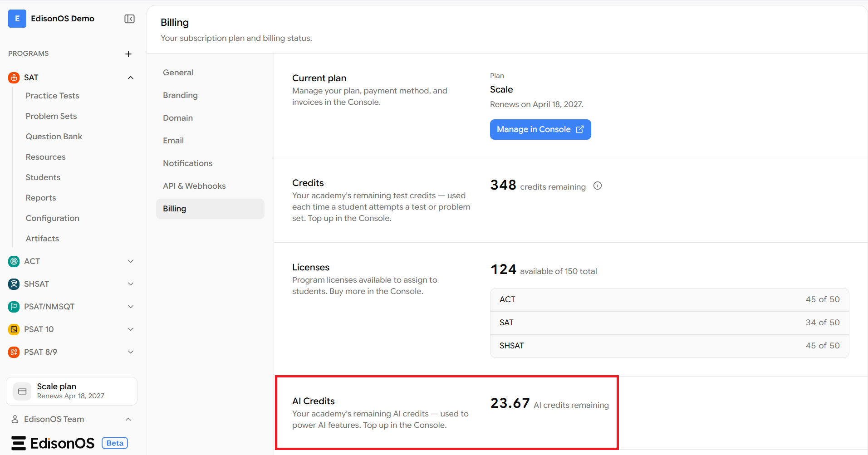868x455 pixels.
Task: Collapse the SAT program section
Action: tap(131, 78)
